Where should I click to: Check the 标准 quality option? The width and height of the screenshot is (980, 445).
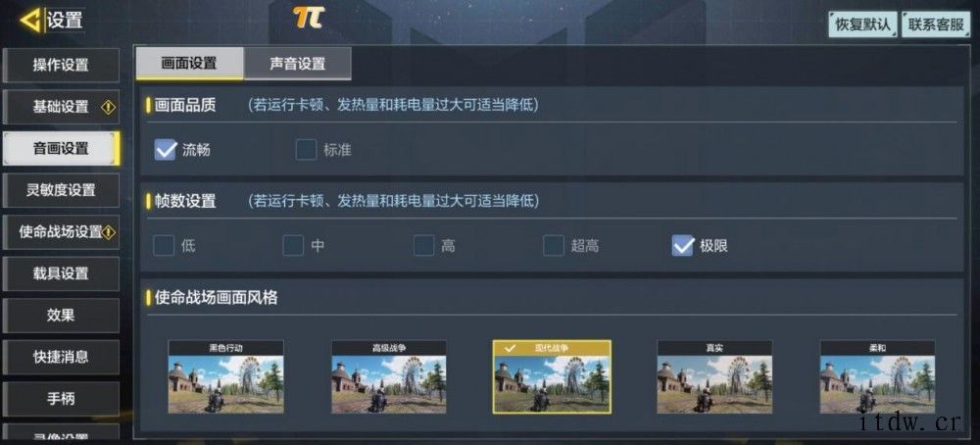point(306,150)
